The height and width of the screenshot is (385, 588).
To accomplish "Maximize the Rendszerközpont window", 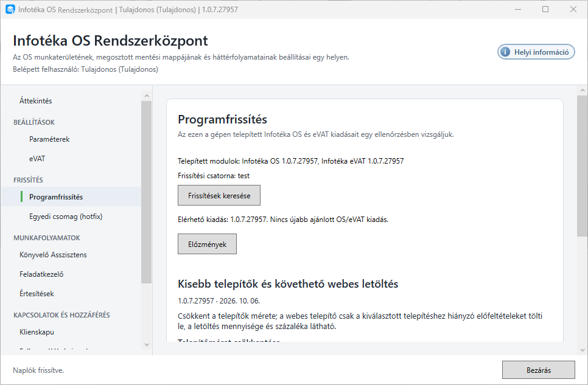I will [x=545, y=9].
